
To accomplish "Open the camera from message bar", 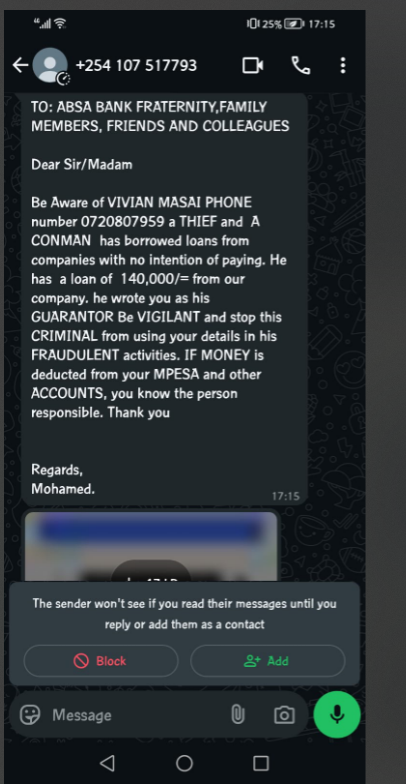I will (284, 715).
